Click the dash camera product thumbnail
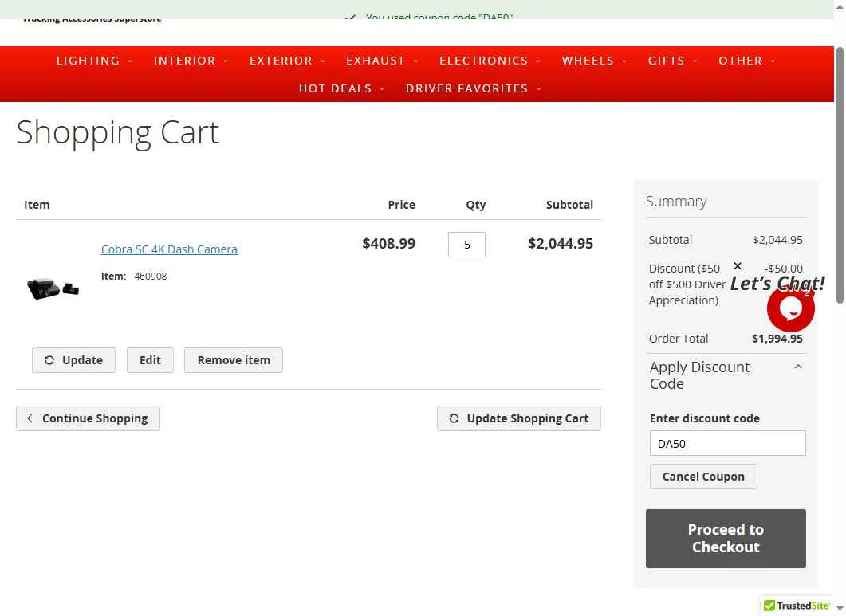The height and width of the screenshot is (616, 846). tap(53, 288)
